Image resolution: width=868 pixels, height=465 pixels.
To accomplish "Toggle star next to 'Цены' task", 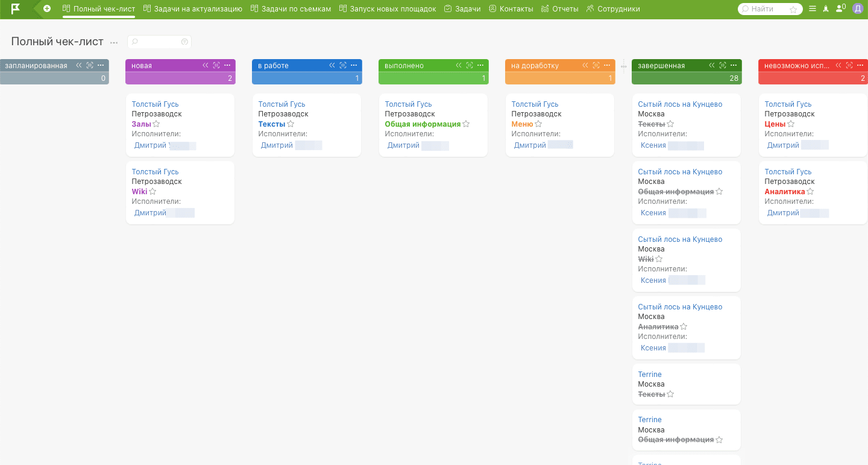I will point(791,124).
